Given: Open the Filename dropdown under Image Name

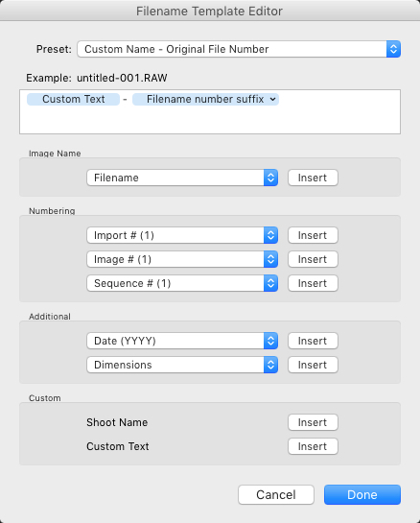Looking at the screenshot, I should (x=182, y=178).
